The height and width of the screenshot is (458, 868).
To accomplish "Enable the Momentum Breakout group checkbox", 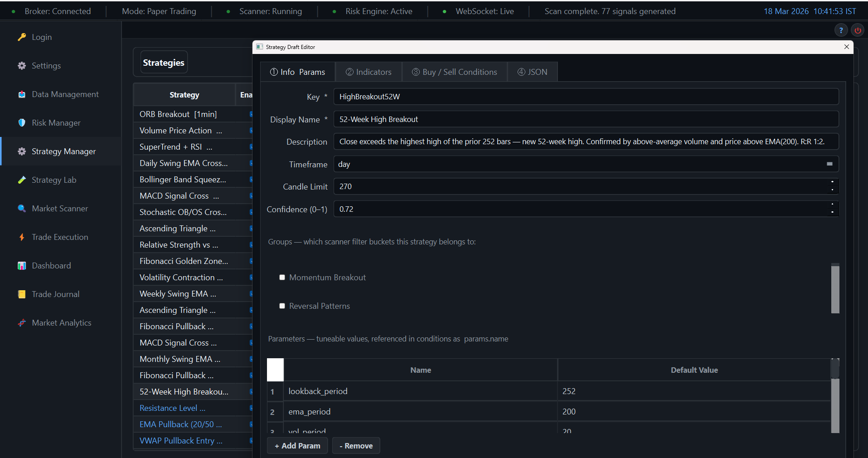I will coord(282,278).
